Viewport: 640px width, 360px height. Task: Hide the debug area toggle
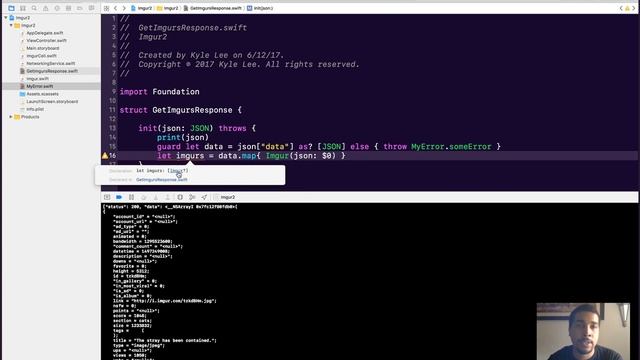coord(107,197)
